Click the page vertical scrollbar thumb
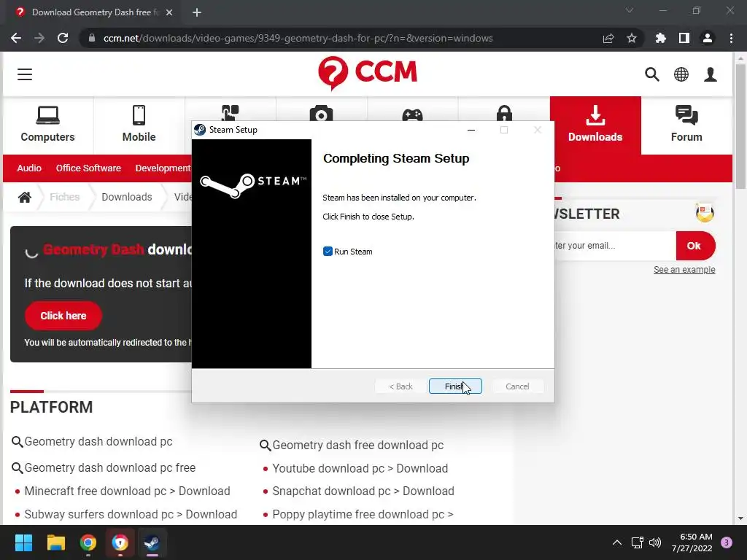This screenshot has width=747, height=560. tap(740, 127)
